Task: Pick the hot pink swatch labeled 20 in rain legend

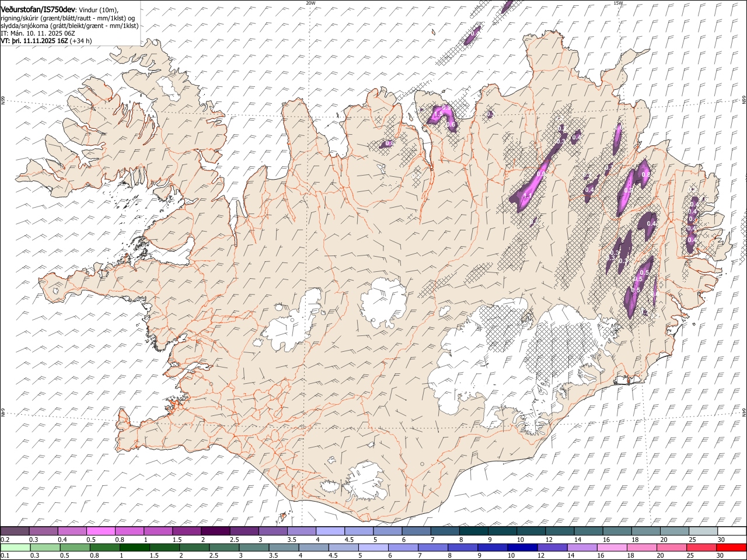Action: coord(672,547)
